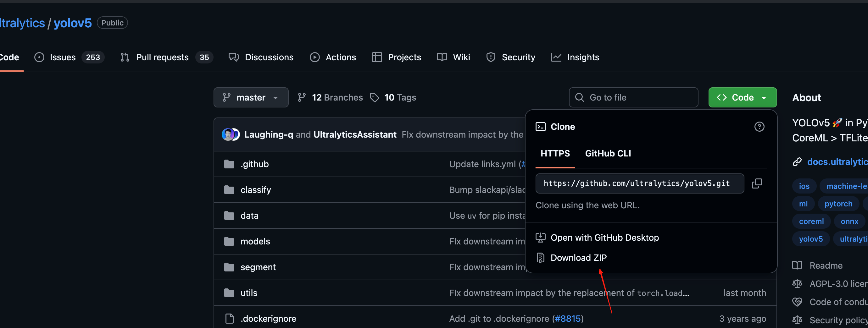Viewport: 868px width, 328px height.
Task: Open the Pull requests tab
Action: (x=162, y=57)
